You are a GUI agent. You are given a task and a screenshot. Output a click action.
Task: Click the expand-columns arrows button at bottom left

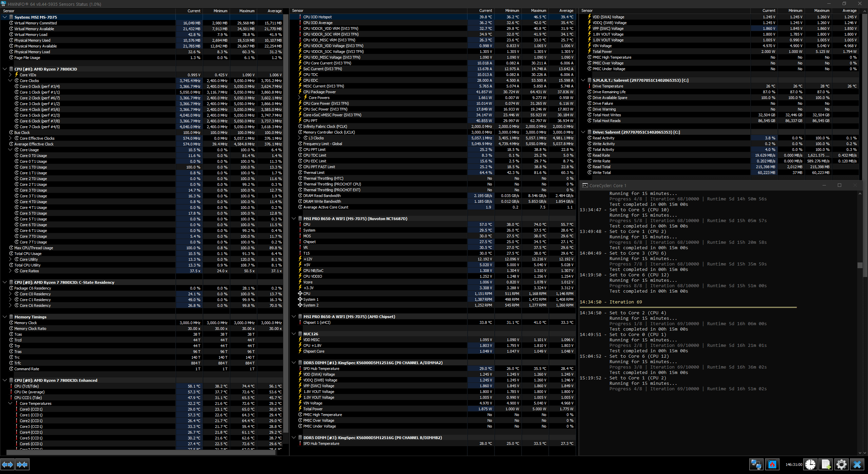pos(7,465)
